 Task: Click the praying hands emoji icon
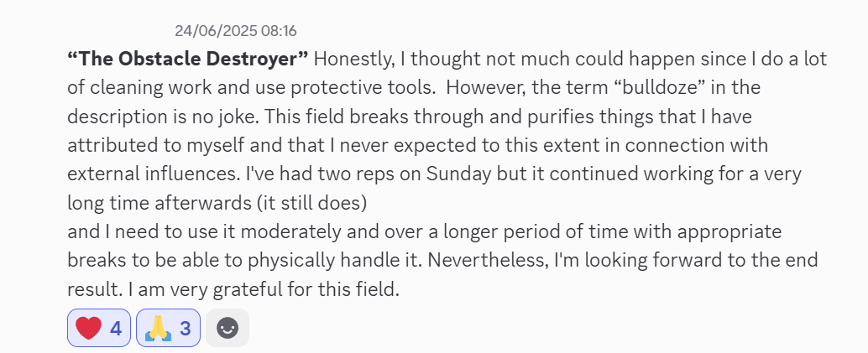[x=158, y=328]
